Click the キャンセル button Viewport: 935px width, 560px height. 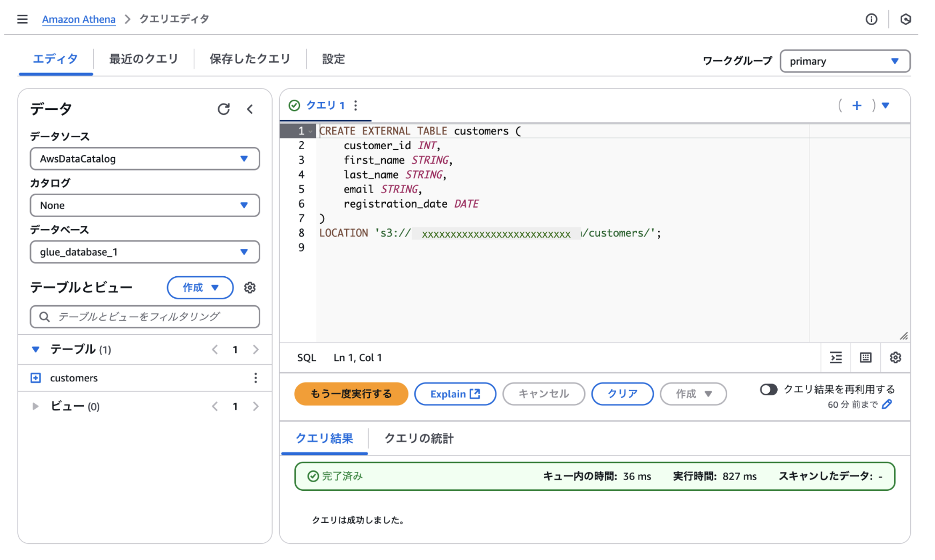[544, 394]
